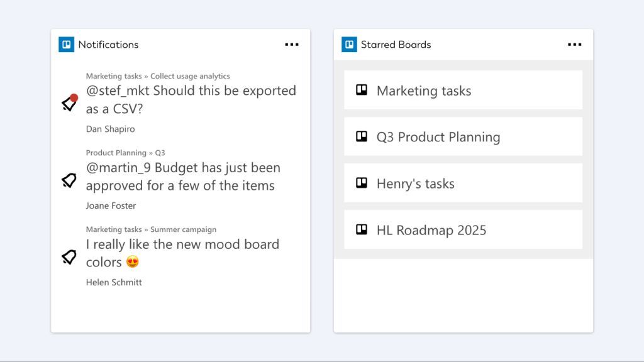The height and width of the screenshot is (362, 644).
Task: Open the '@stef_mkt Should this be exported' notification
Action: point(191,99)
